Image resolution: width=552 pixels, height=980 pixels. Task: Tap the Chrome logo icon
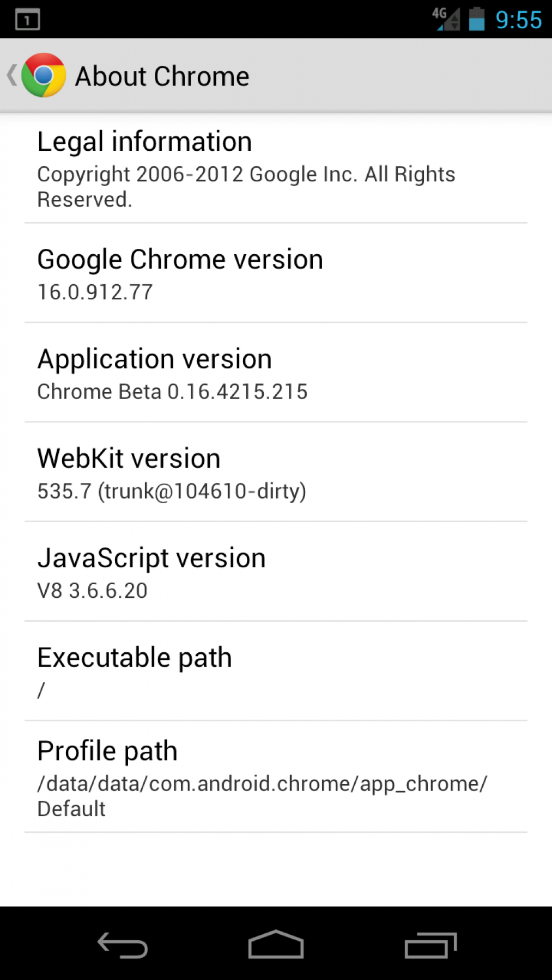44,75
